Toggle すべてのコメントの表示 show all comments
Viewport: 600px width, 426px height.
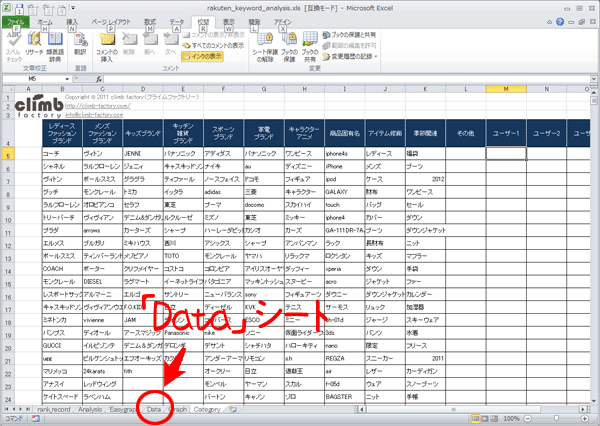pos(214,46)
